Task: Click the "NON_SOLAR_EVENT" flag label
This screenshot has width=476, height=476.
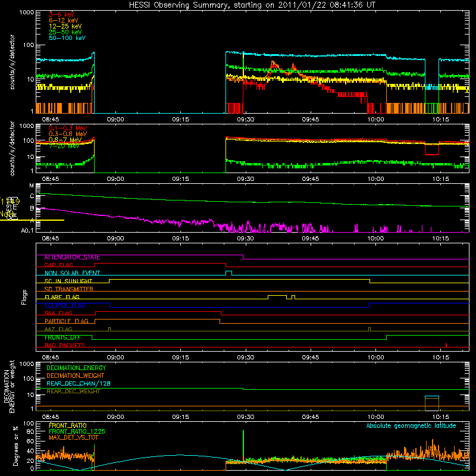Action: click(x=72, y=273)
